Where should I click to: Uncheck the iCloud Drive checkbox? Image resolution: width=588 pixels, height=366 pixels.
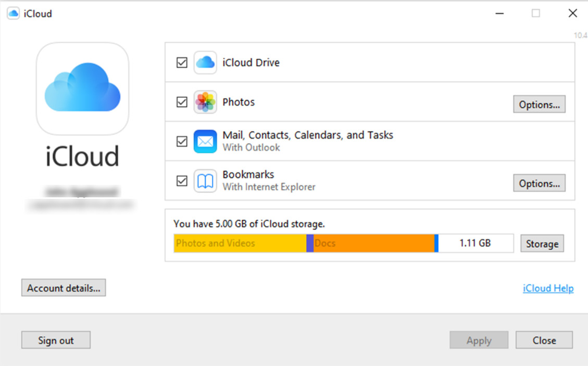tap(181, 62)
